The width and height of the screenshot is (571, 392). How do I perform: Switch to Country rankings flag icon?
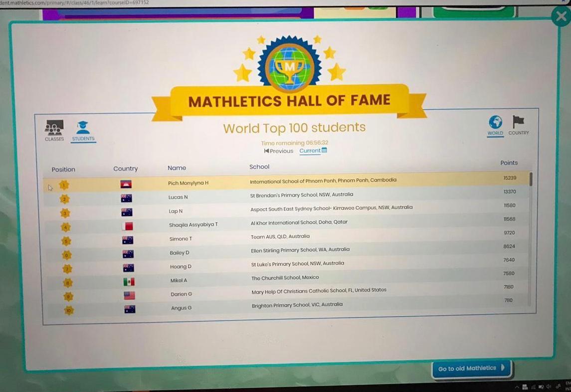tap(519, 125)
